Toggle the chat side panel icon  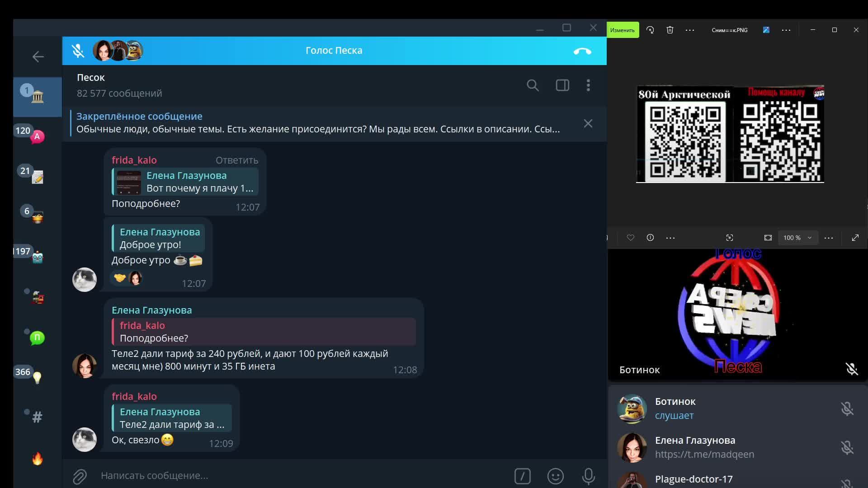tap(562, 85)
